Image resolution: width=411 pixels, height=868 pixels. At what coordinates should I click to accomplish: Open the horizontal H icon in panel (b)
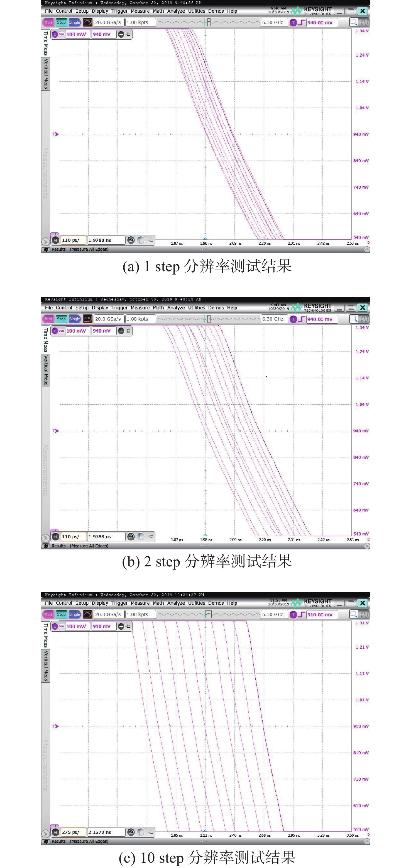pos(55,537)
